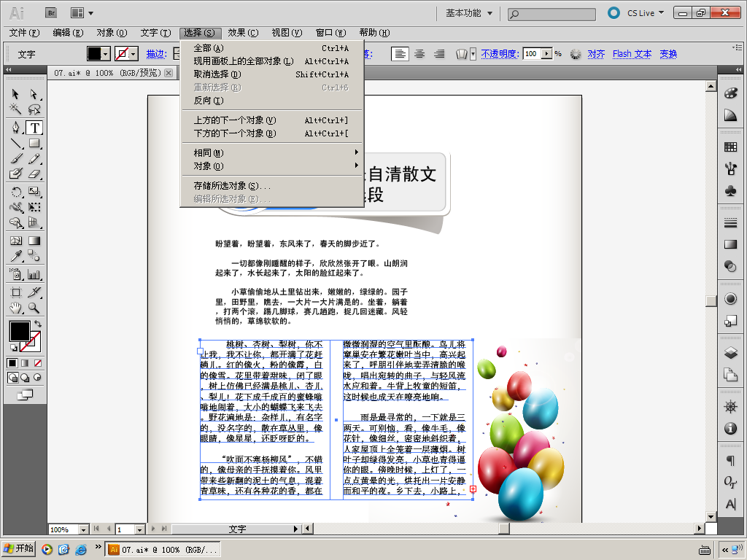The image size is (747, 560).
Task: Set align left paragraph
Action: click(x=400, y=54)
